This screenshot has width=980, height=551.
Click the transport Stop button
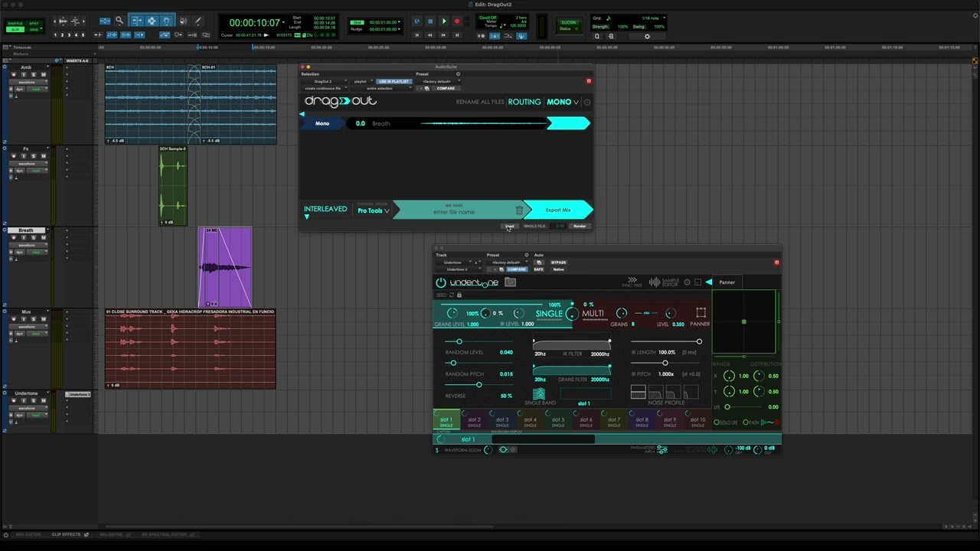[x=430, y=21]
